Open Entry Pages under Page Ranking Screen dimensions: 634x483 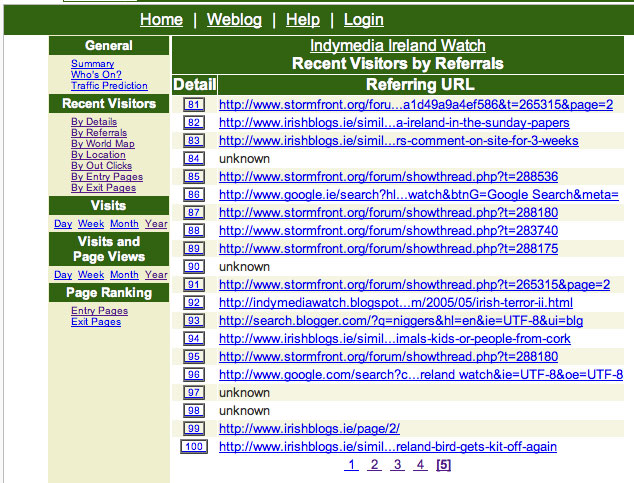[99, 311]
